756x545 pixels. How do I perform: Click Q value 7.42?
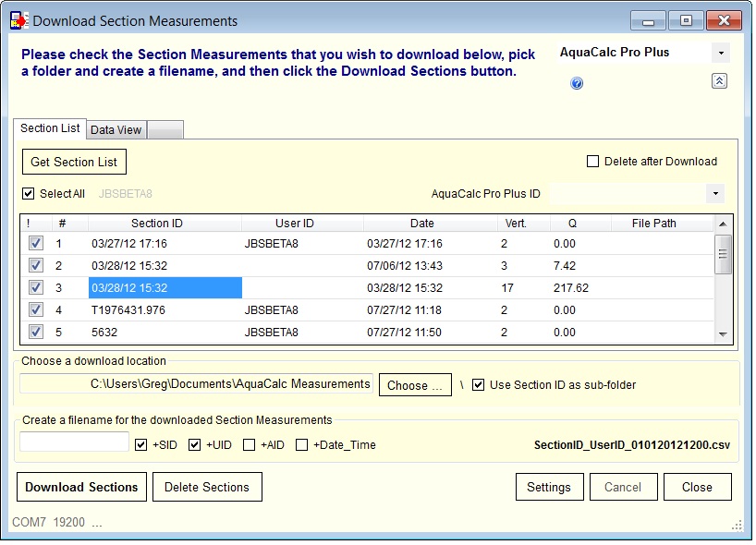point(565,265)
